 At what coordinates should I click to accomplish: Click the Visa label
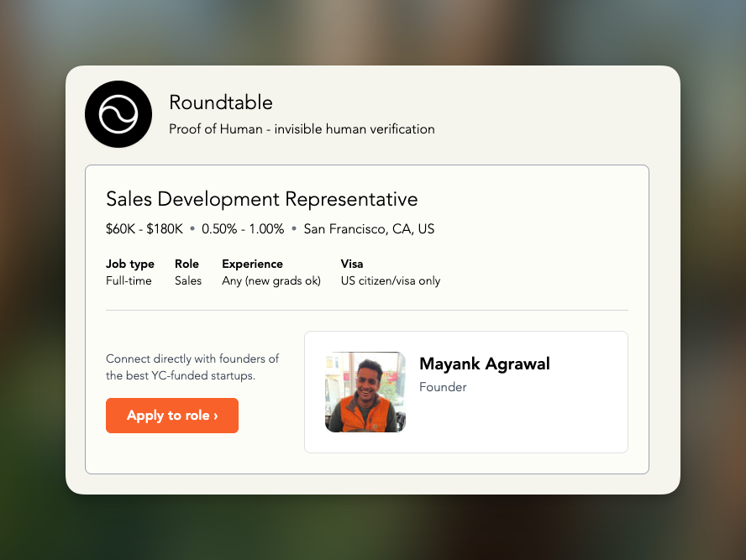point(352,264)
